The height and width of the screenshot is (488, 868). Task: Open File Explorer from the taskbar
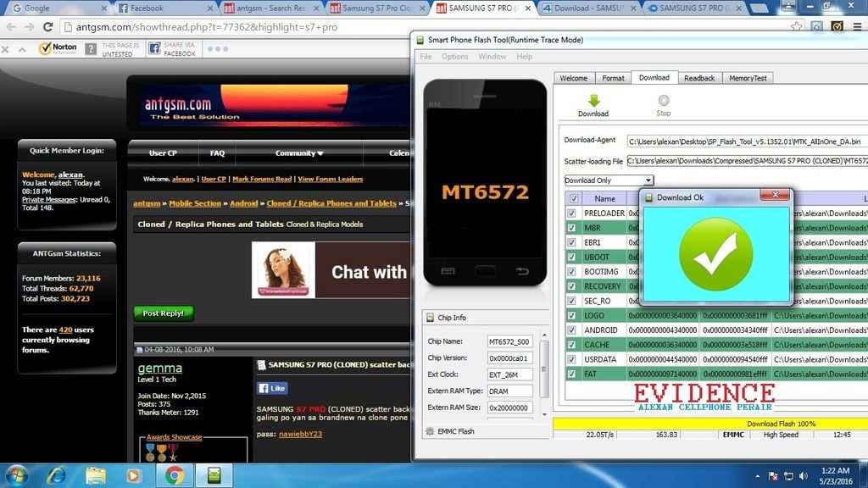(95, 475)
